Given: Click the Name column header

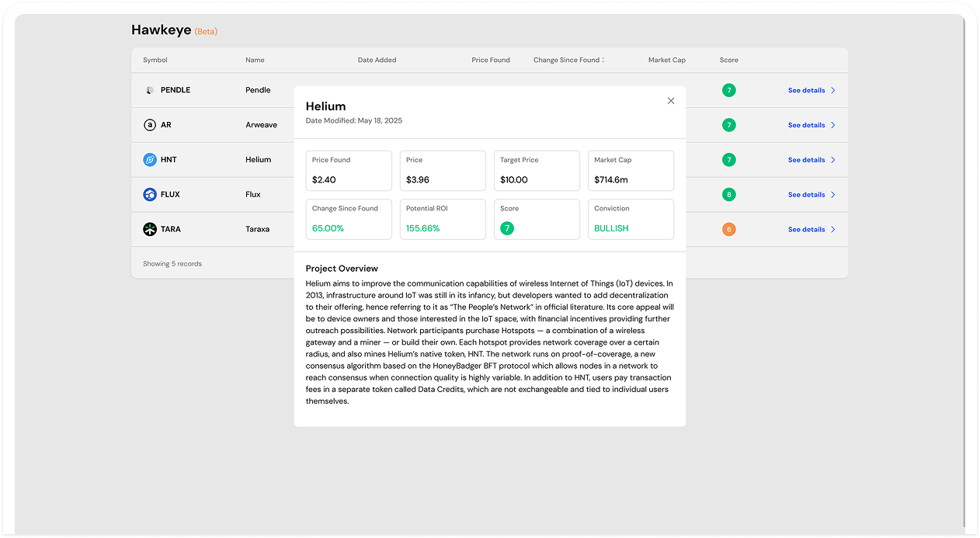Looking at the screenshot, I should 255,60.
